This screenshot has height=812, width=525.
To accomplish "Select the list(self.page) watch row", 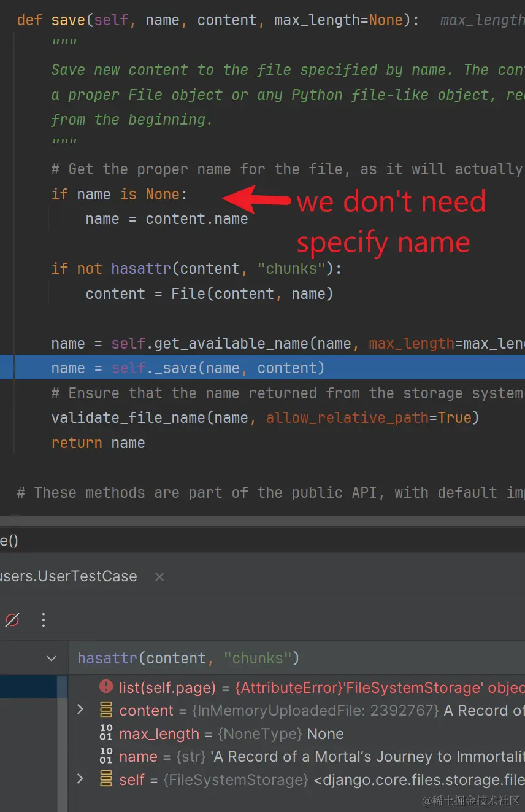I will pos(297,687).
